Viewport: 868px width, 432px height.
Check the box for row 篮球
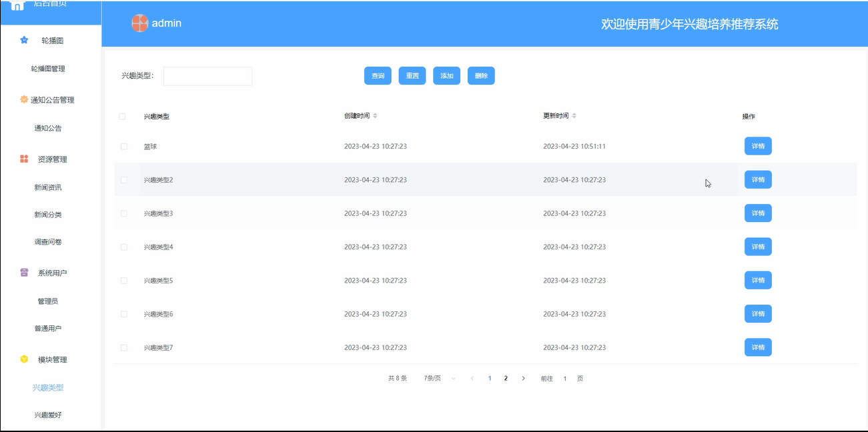124,146
